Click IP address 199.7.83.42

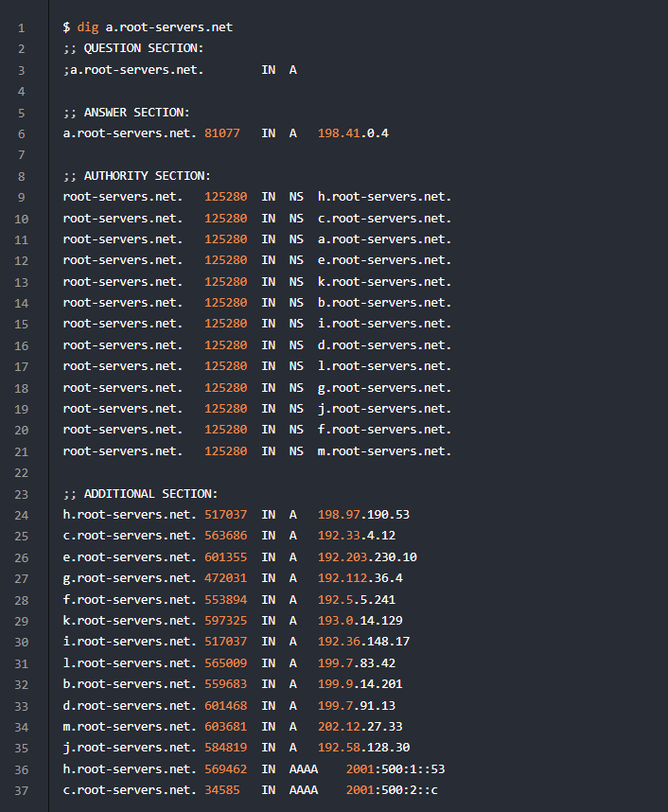click(x=357, y=662)
